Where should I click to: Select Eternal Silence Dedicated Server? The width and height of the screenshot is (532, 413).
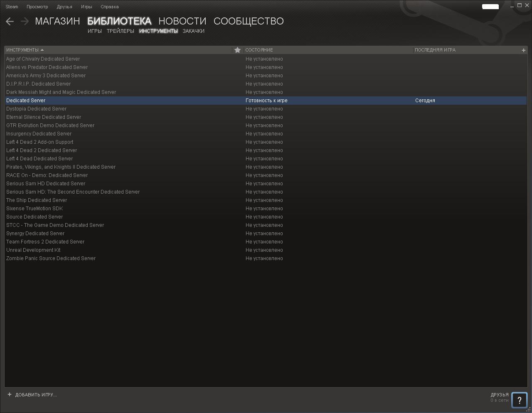(266, 117)
